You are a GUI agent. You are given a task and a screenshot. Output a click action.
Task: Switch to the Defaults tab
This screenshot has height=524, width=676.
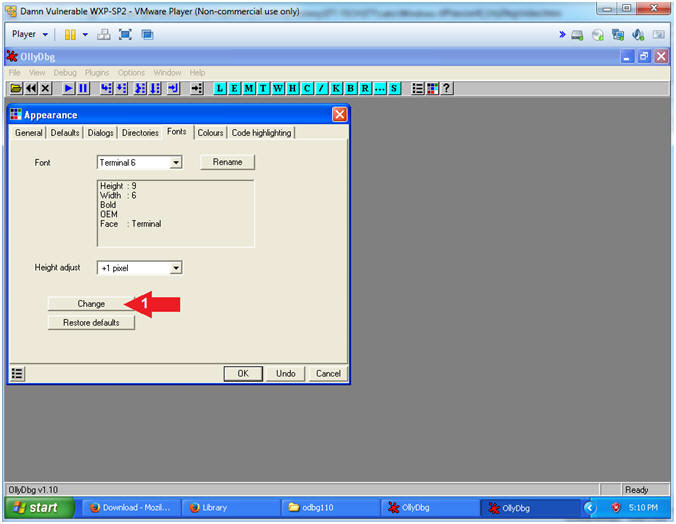pyautogui.click(x=65, y=133)
